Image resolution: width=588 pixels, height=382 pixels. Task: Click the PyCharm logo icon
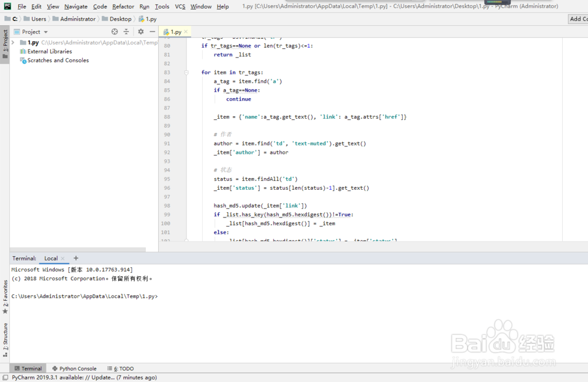coord(7,6)
